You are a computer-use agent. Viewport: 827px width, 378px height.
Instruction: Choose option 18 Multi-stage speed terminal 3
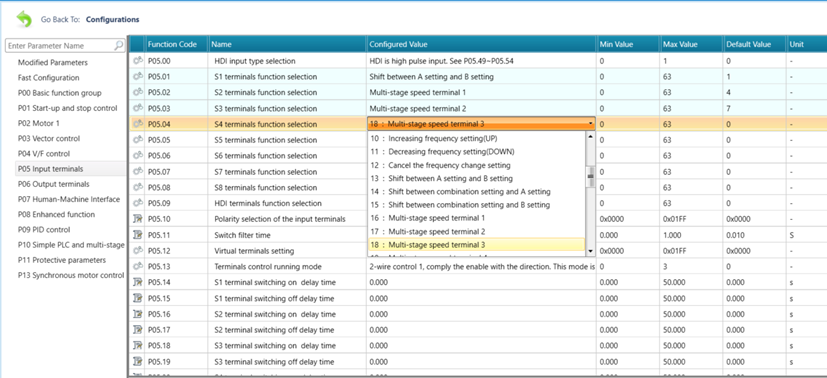click(476, 245)
